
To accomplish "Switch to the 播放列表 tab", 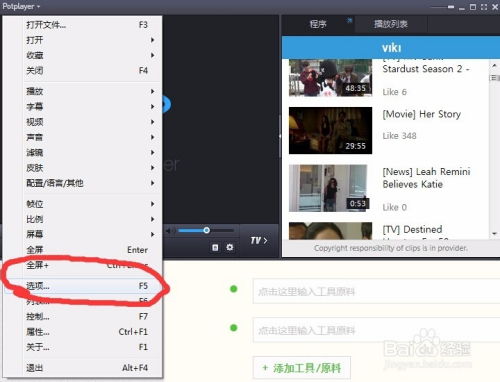I will tap(391, 24).
